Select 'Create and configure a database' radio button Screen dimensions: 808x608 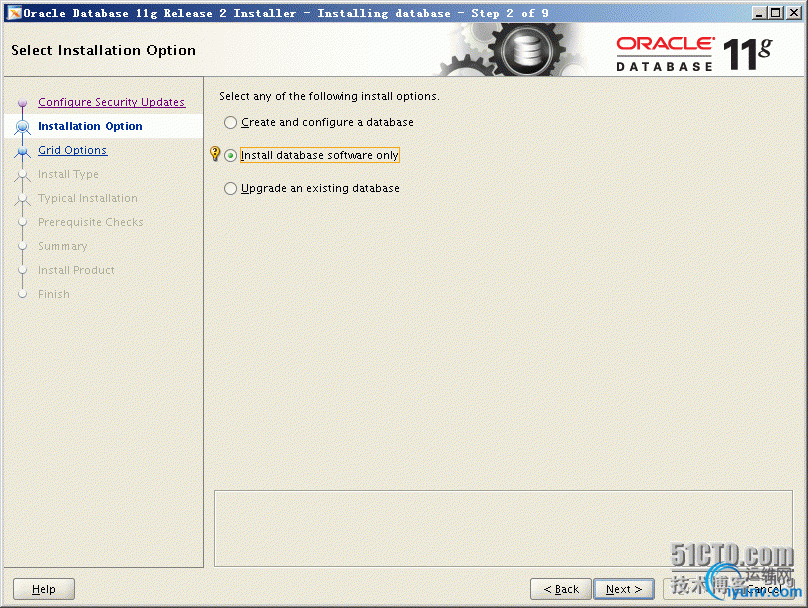(230, 123)
